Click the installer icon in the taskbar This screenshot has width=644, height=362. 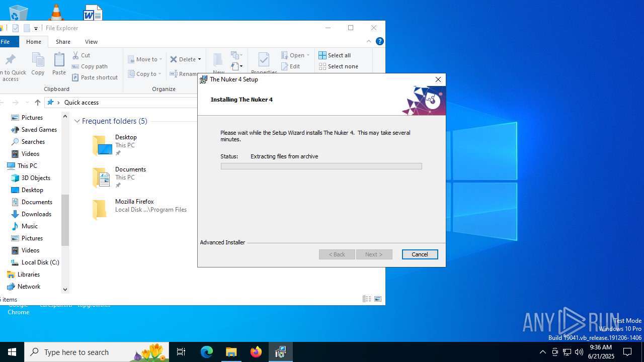click(x=281, y=352)
